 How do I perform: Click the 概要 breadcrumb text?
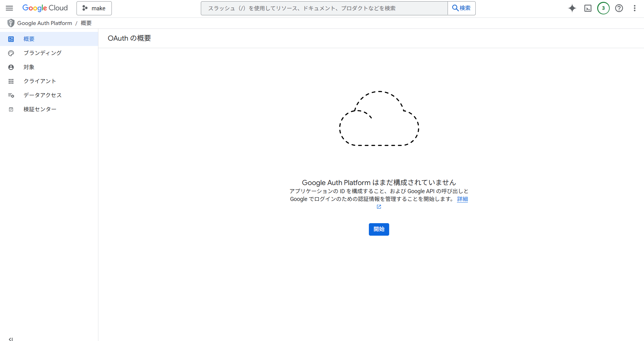pyautogui.click(x=86, y=23)
